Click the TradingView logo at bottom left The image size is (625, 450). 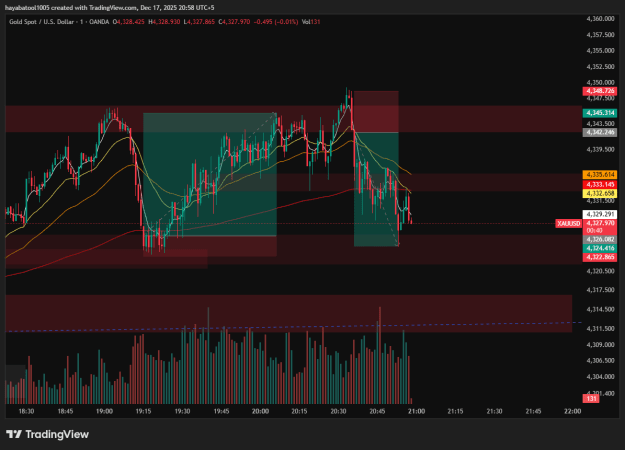47,434
